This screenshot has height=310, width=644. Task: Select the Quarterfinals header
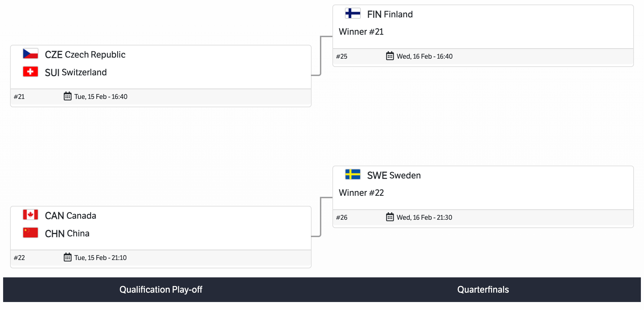[x=483, y=290]
